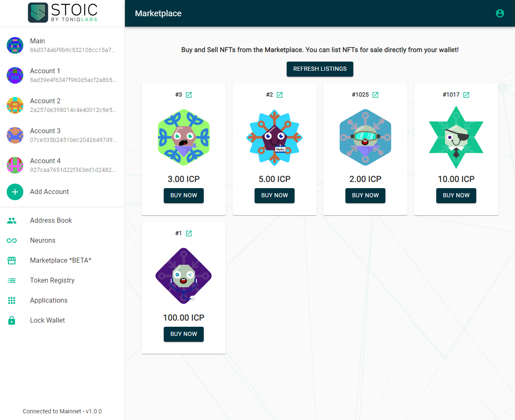Open the Address Book menu item
515x420 pixels.
pyautogui.click(x=62, y=221)
